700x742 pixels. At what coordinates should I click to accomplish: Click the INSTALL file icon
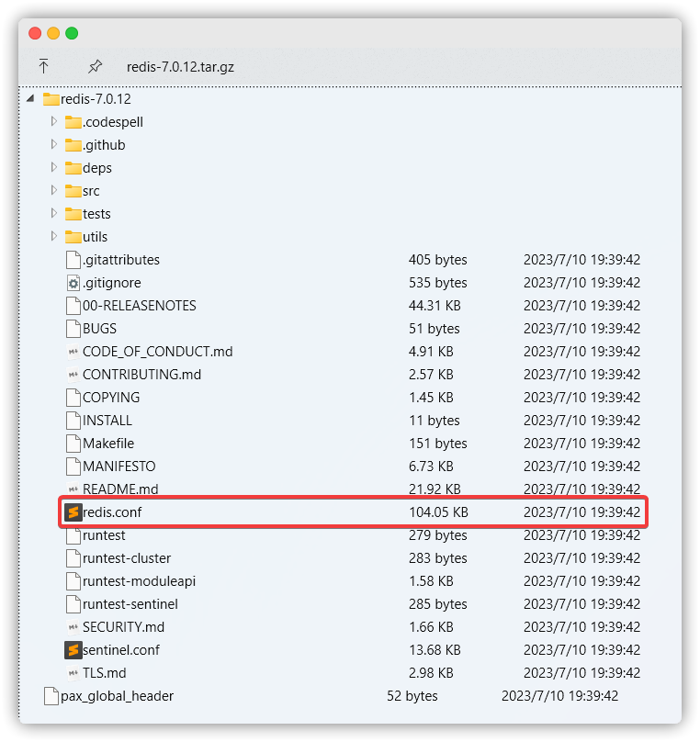[x=73, y=421]
